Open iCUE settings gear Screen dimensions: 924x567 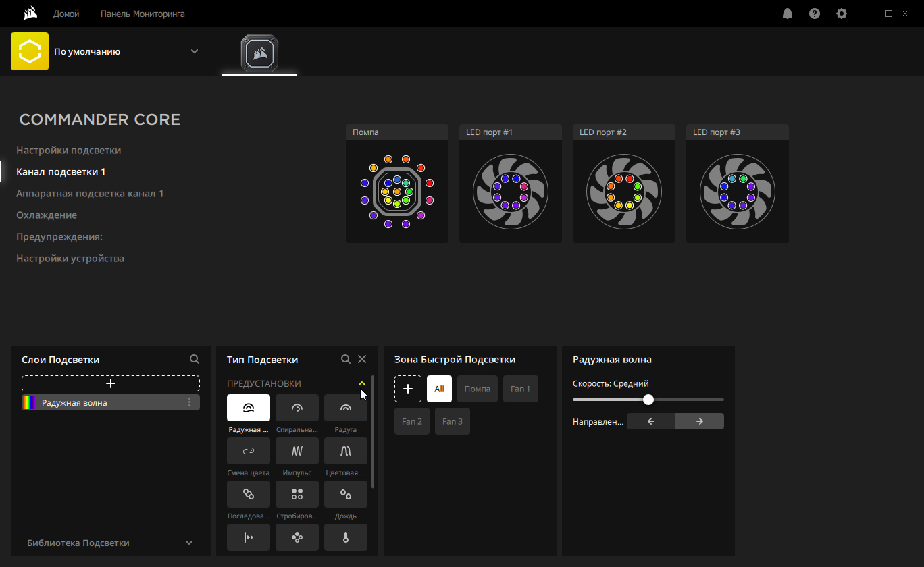pyautogui.click(x=842, y=13)
